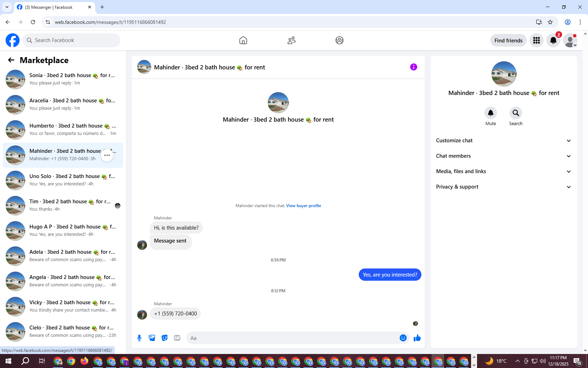Open the notifications bell
Viewport: 588px width, 368px height.
click(x=553, y=40)
